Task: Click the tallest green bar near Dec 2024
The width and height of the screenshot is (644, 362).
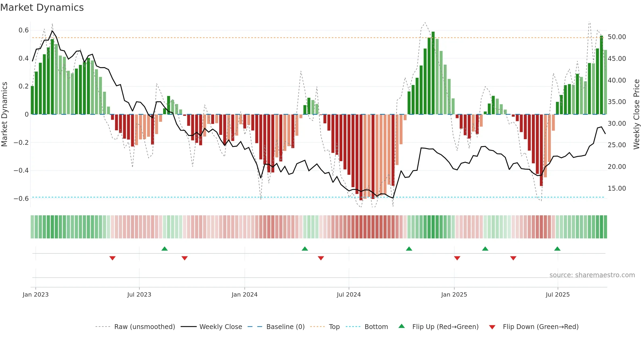Action: 433,73
